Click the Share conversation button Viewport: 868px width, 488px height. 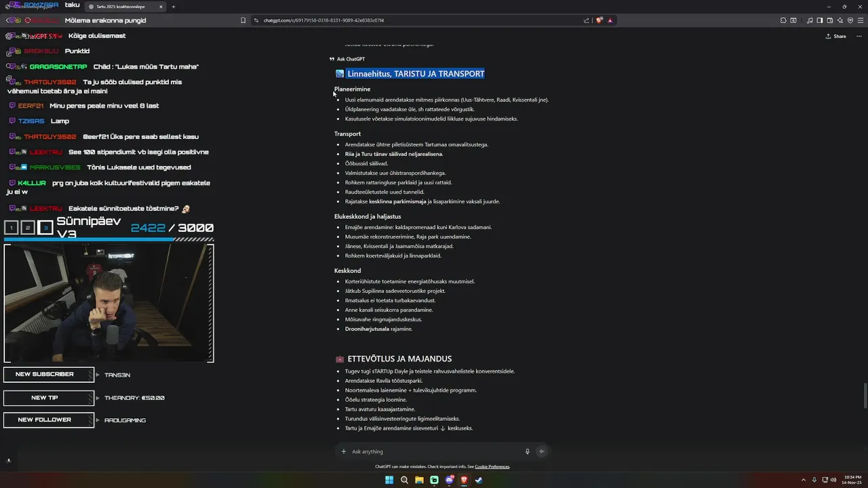point(836,36)
